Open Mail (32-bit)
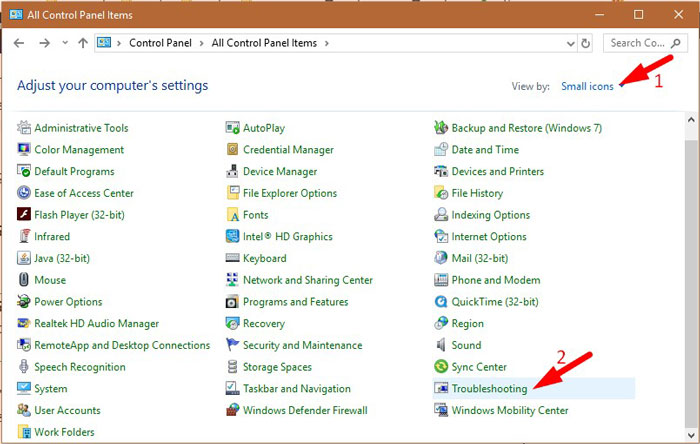The width and height of the screenshot is (700, 444). point(479,258)
